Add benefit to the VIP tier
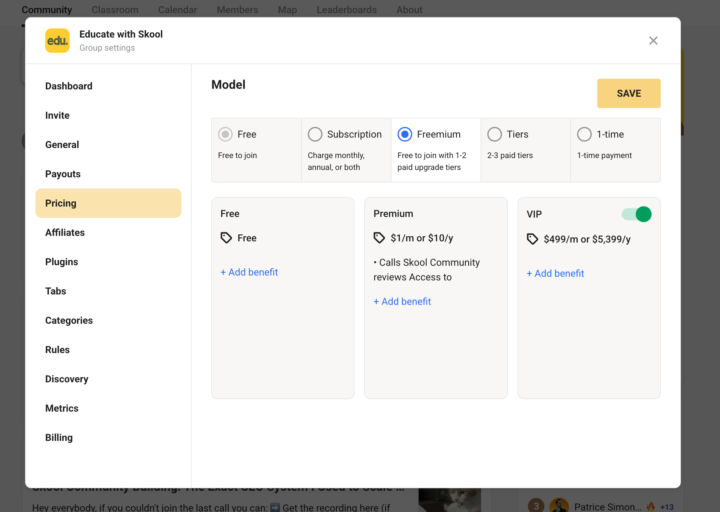 click(x=555, y=273)
